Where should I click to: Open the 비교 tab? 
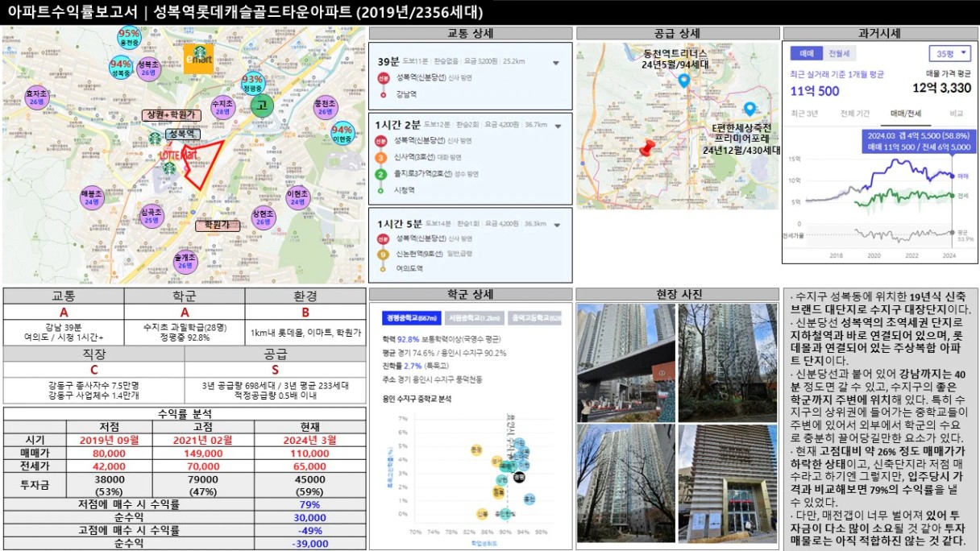[956, 114]
